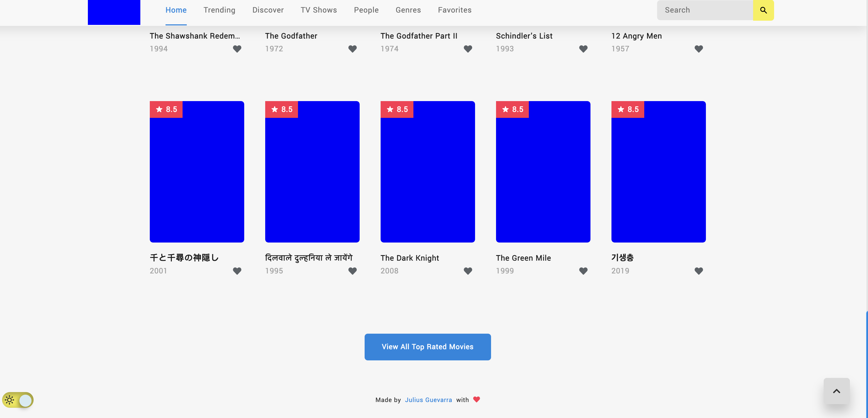Open The Dark Knight poster thumbnail
Image resolution: width=868 pixels, height=418 pixels.
(428, 172)
